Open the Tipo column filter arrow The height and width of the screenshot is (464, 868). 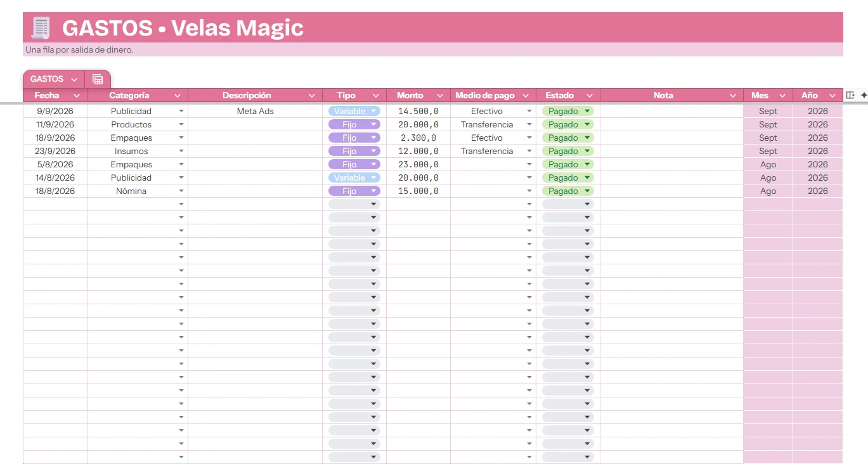click(x=376, y=96)
